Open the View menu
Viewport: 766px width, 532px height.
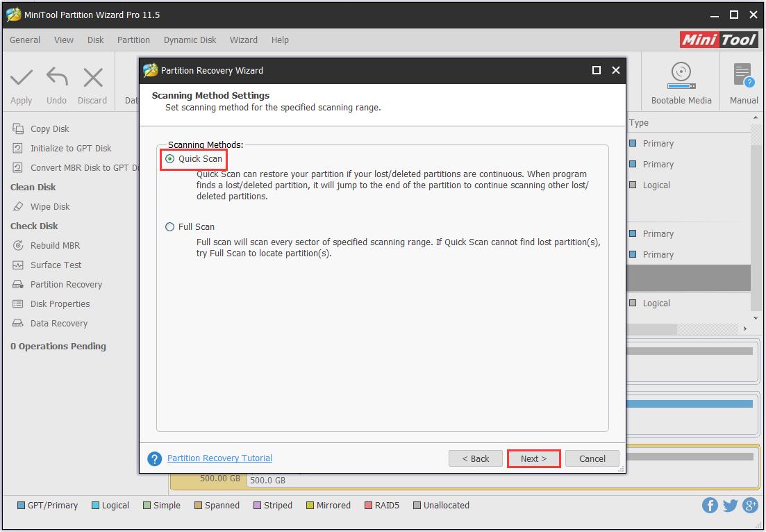[x=63, y=40]
